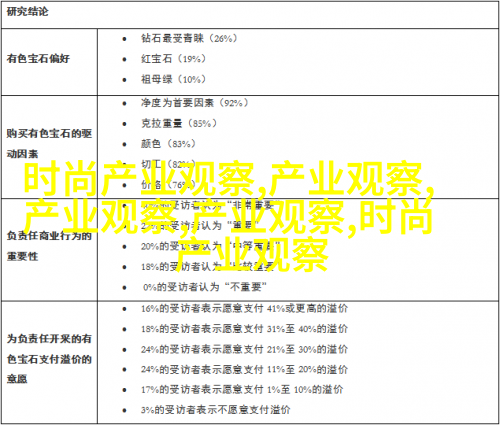Click the 18%的受访者 31%至40% line
500x425 pixels.
pos(244,329)
